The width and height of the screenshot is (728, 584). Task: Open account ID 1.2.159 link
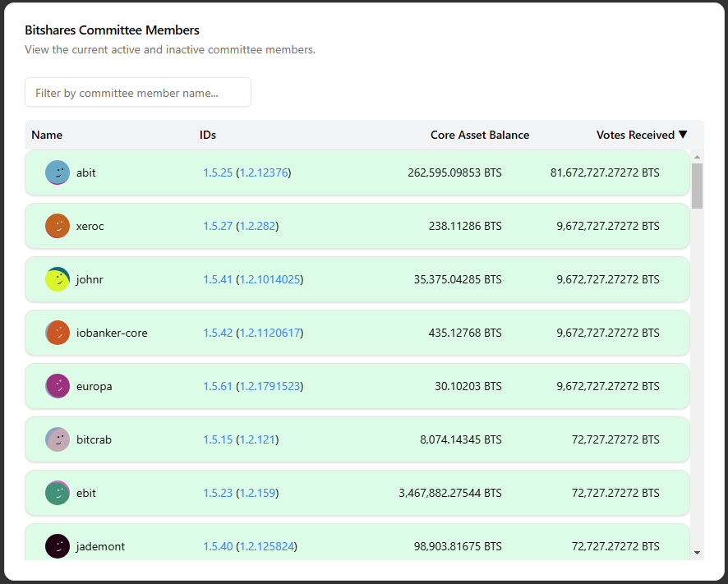coord(258,493)
